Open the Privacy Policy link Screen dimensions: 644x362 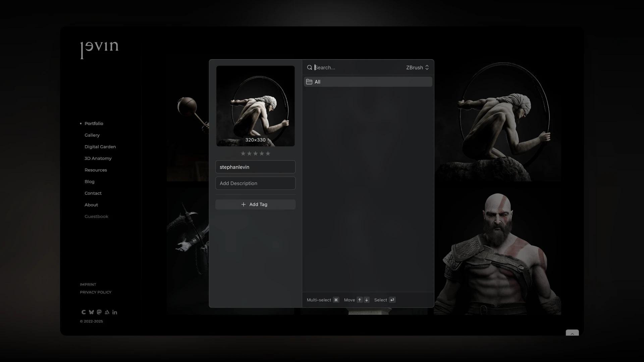pos(96,292)
